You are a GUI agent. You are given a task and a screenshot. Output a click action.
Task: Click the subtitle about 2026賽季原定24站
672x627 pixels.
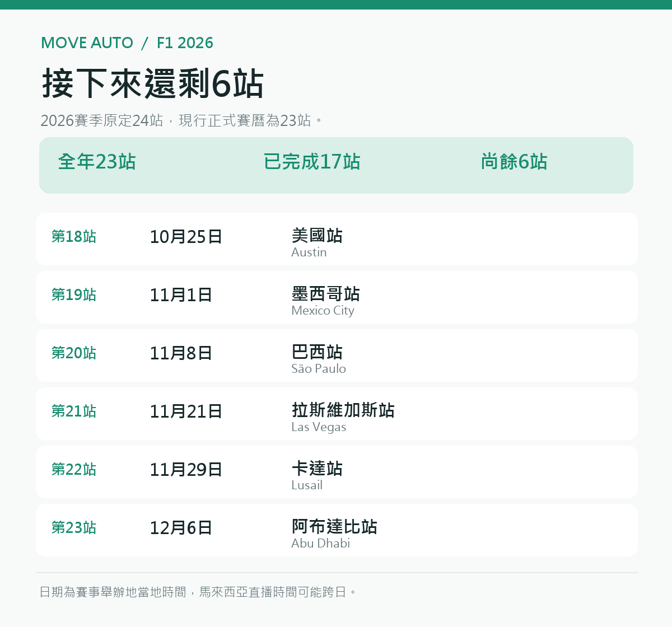click(x=182, y=120)
